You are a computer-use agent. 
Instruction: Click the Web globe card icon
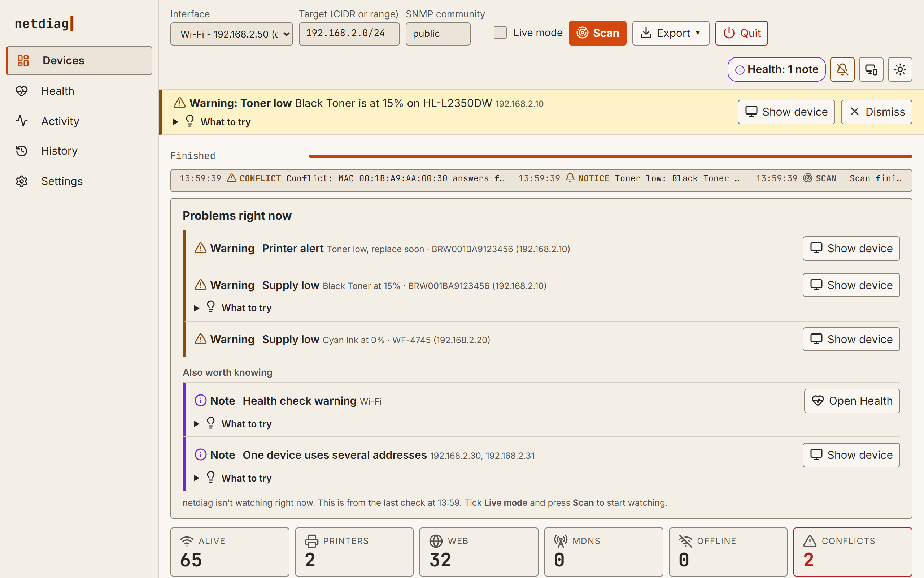436,541
